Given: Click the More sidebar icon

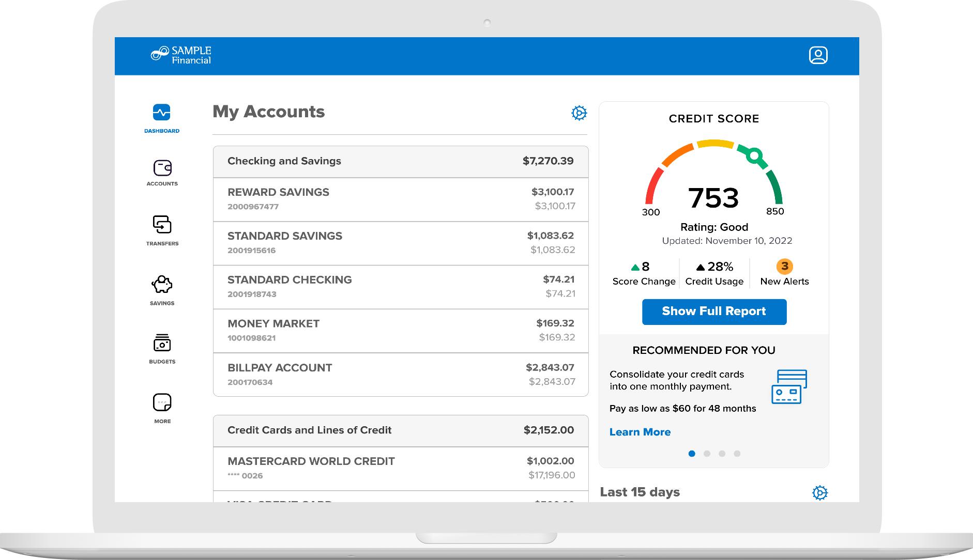Looking at the screenshot, I should (x=162, y=402).
